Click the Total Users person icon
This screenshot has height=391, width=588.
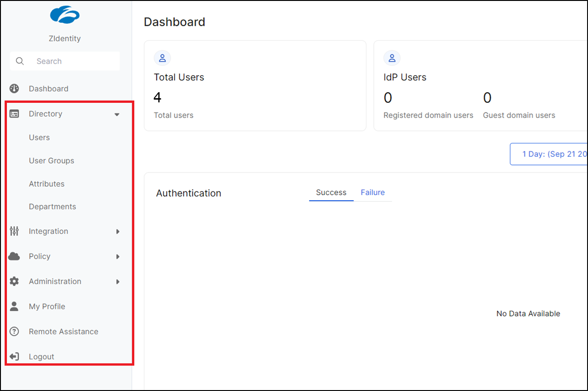pyautogui.click(x=162, y=58)
